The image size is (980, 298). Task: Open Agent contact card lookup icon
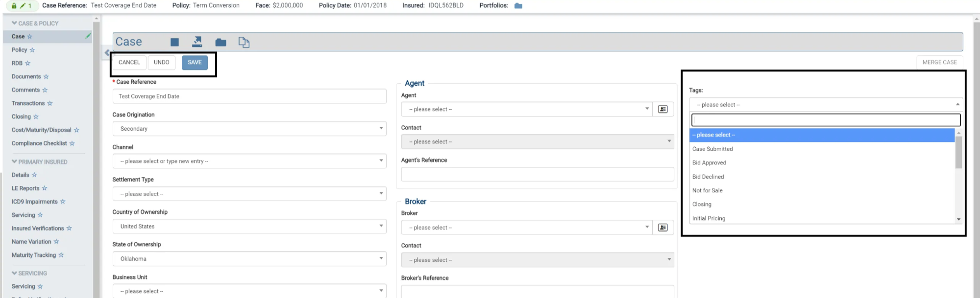[662, 109]
